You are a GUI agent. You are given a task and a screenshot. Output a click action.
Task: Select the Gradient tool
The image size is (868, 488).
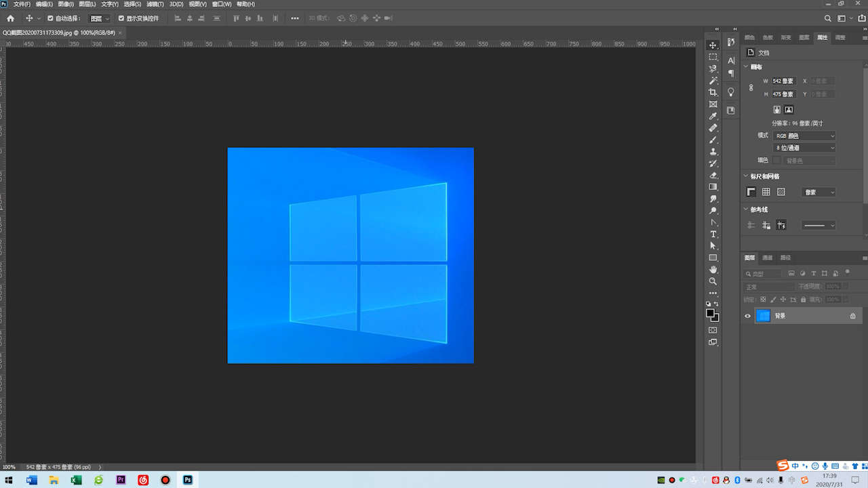pyautogui.click(x=713, y=187)
